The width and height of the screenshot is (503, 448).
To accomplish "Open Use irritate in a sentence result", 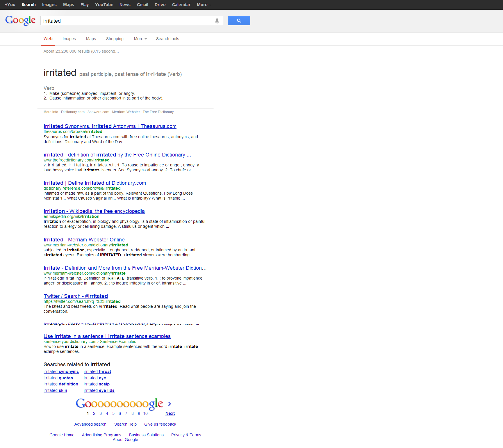I will click(x=107, y=336).
